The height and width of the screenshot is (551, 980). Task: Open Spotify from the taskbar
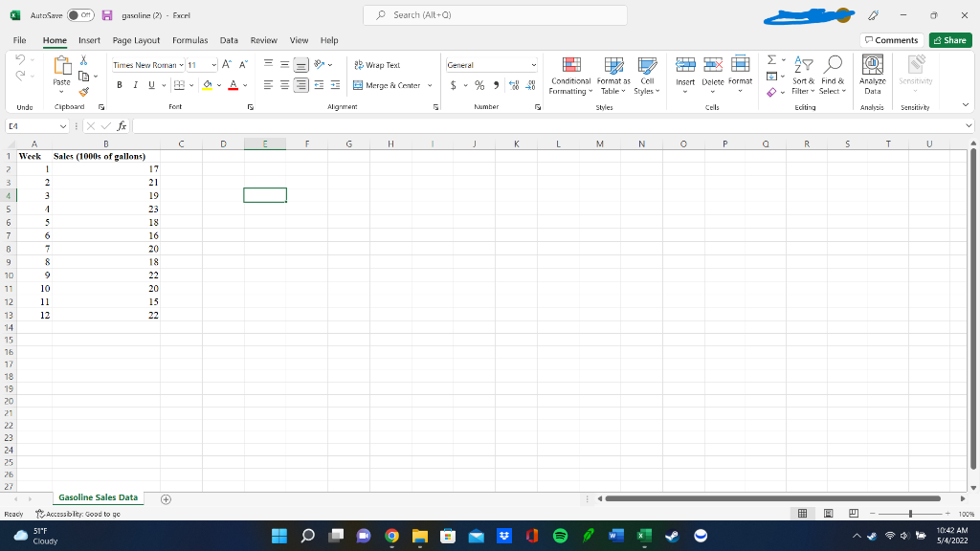[560, 536]
